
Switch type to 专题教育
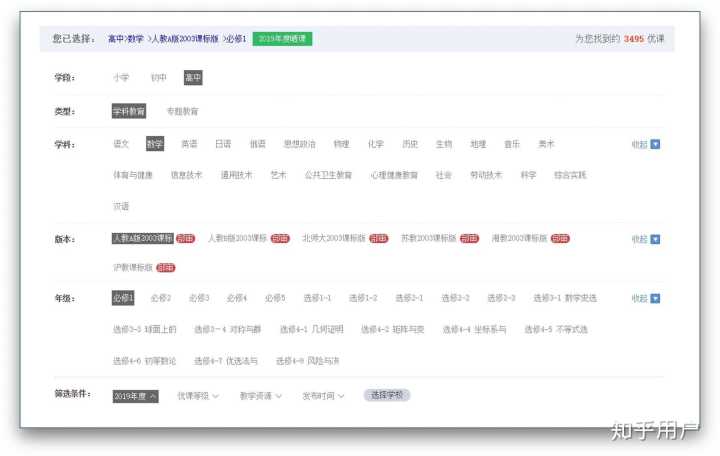point(182,111)
